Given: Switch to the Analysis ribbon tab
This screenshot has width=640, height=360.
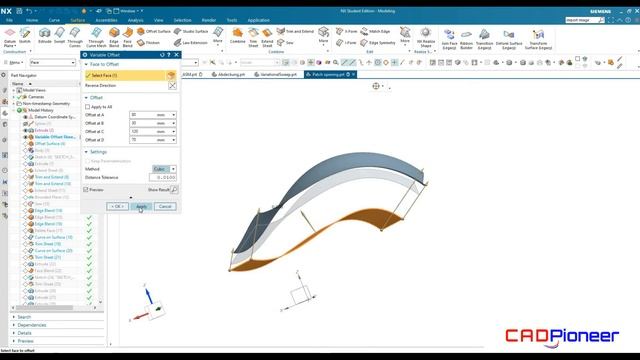Looking at the screenshot, I should point(136,20).
